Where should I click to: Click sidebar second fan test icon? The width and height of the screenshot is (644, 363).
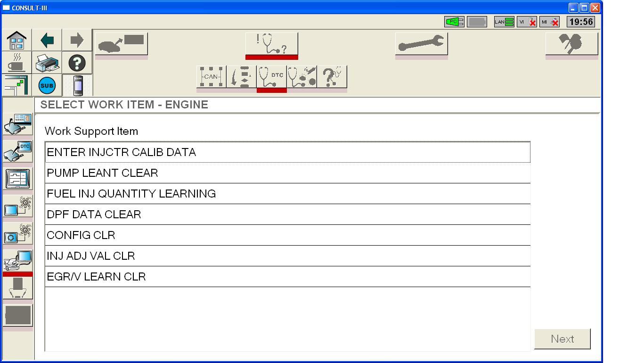(x=17, y=233)
